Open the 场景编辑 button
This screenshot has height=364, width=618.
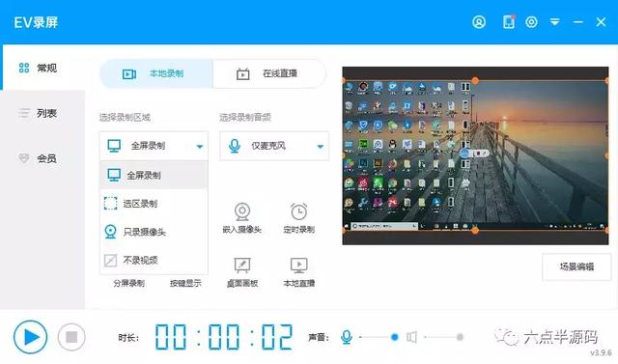point(576,266)
